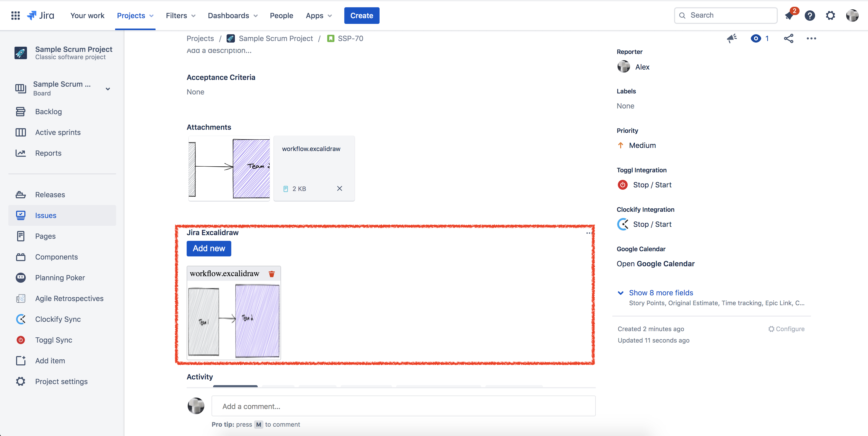The image size is (868, 436).
Task: Open the notifications bell with badge
Action: coord(789,16)
